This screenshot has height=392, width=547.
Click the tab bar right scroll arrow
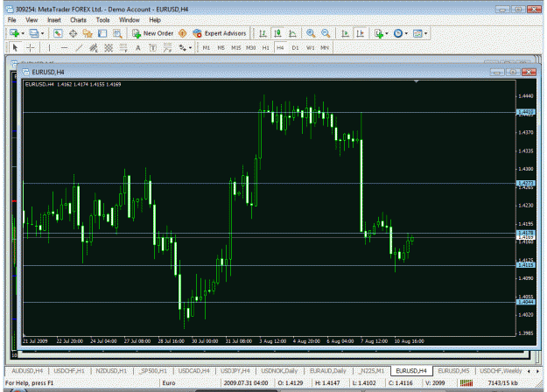537,371
